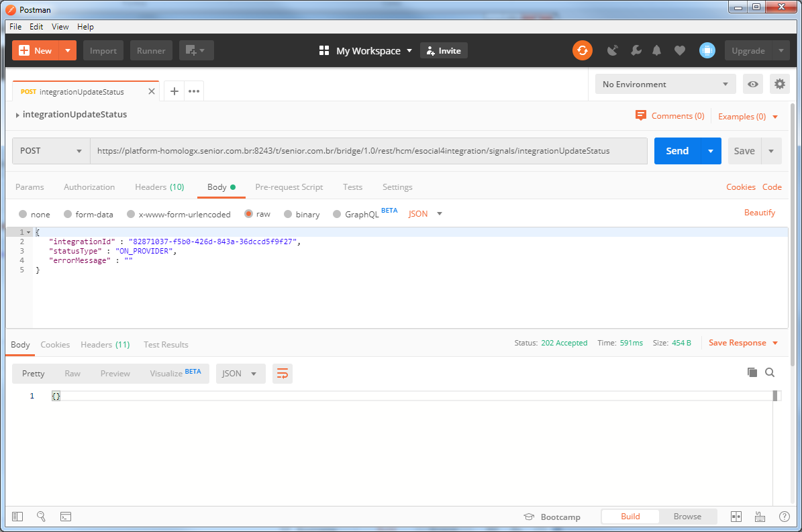
Task: Open the HTTP method POST dropdown
Action: coord(50,151)
